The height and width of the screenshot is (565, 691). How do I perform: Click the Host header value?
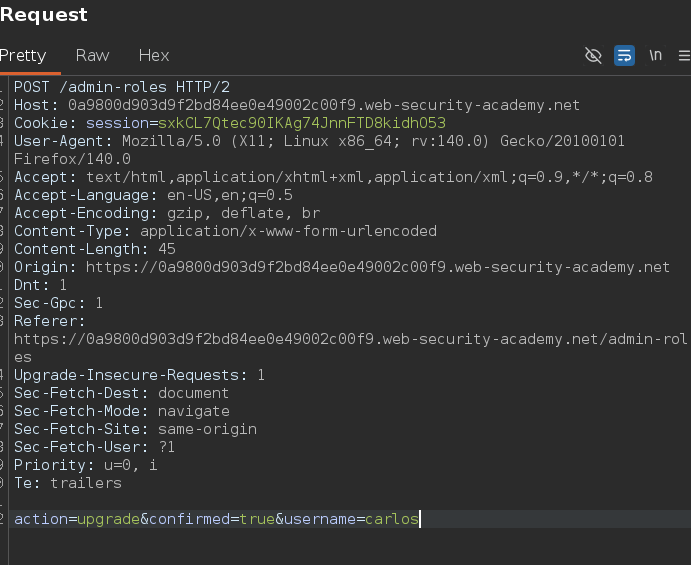[324, 105]
